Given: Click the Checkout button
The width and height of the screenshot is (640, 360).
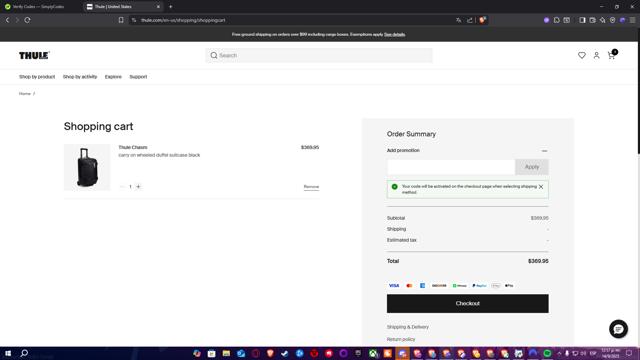Looking at the screenshot, I should tap(468, 304).
